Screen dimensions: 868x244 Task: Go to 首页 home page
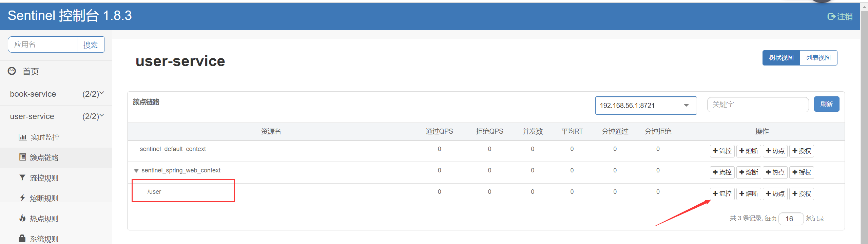31,71
